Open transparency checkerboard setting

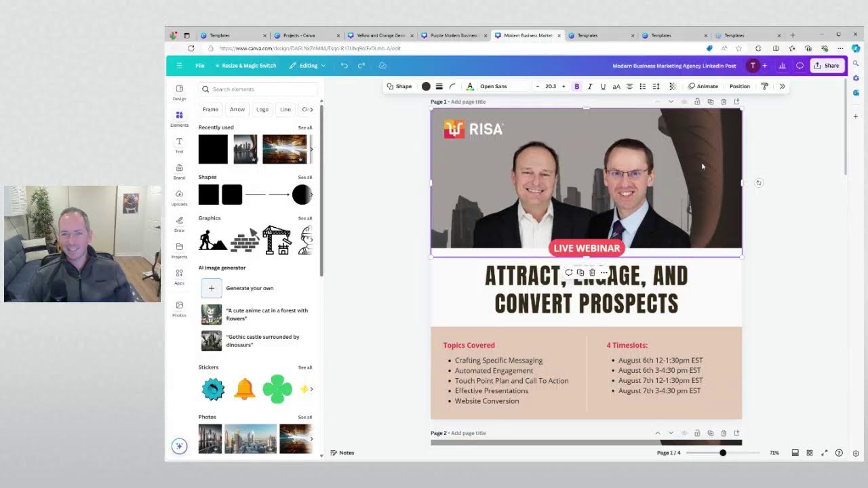(673, 86)
